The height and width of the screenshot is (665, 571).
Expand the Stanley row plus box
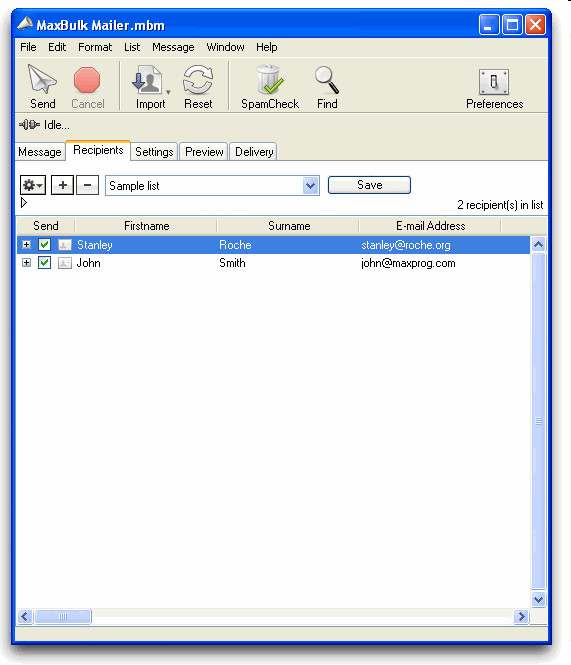[26, 245]
